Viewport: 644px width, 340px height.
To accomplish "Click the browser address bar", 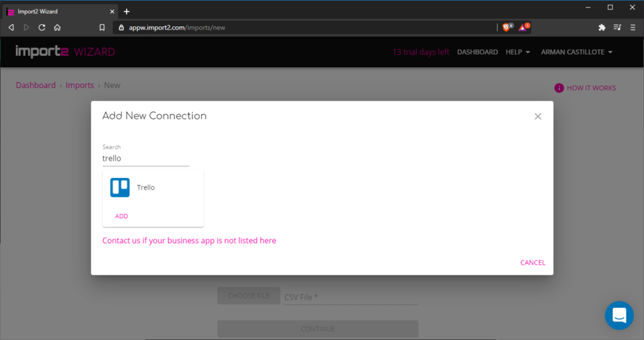I will pos(302,28).
